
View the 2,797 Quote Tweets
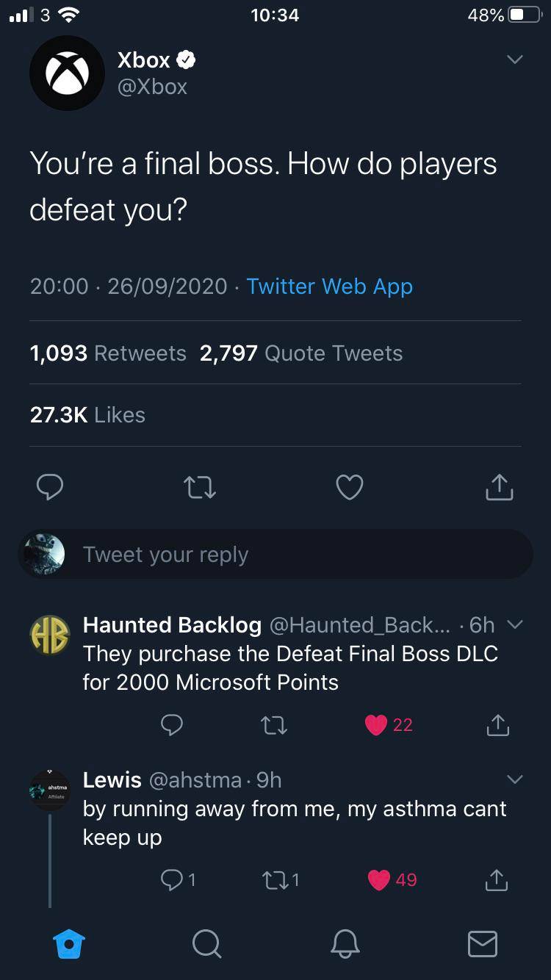pos(301,353)
